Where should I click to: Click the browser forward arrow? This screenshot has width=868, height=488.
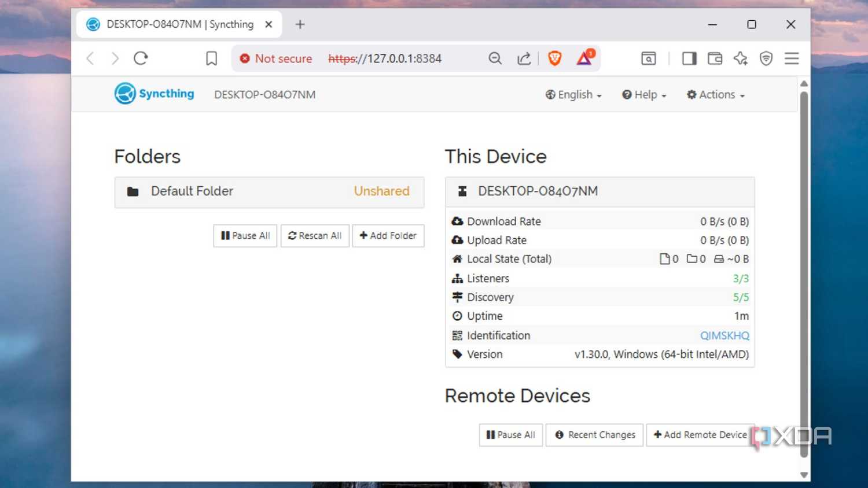coord(115,58)
